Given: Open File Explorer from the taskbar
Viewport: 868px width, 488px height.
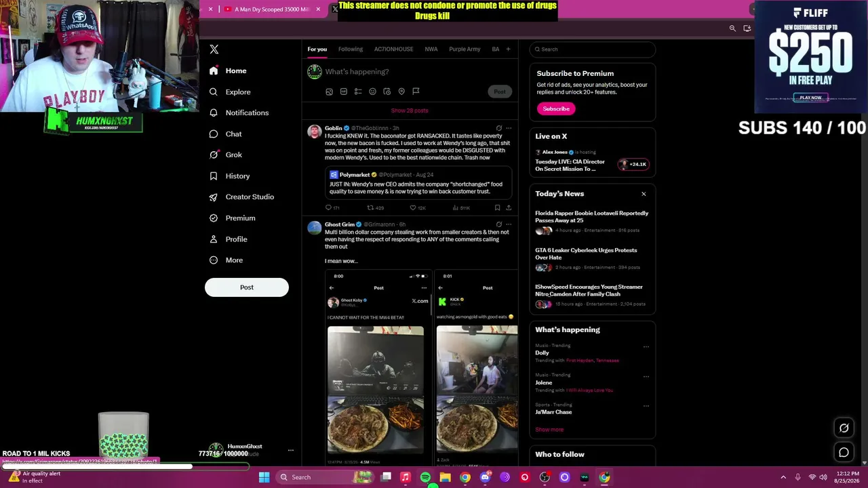Looking at the screenshot, I should (x=446, y=477).
